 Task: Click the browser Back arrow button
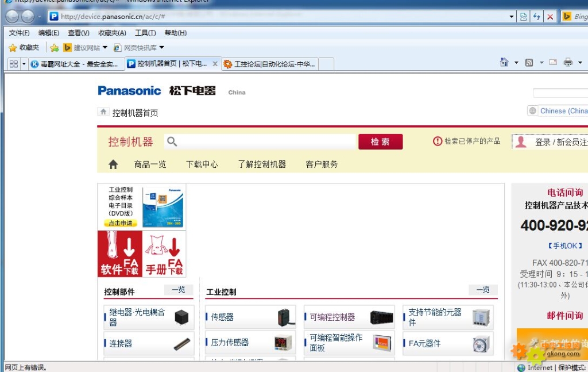pyautogui.click(x=13, y=16)
